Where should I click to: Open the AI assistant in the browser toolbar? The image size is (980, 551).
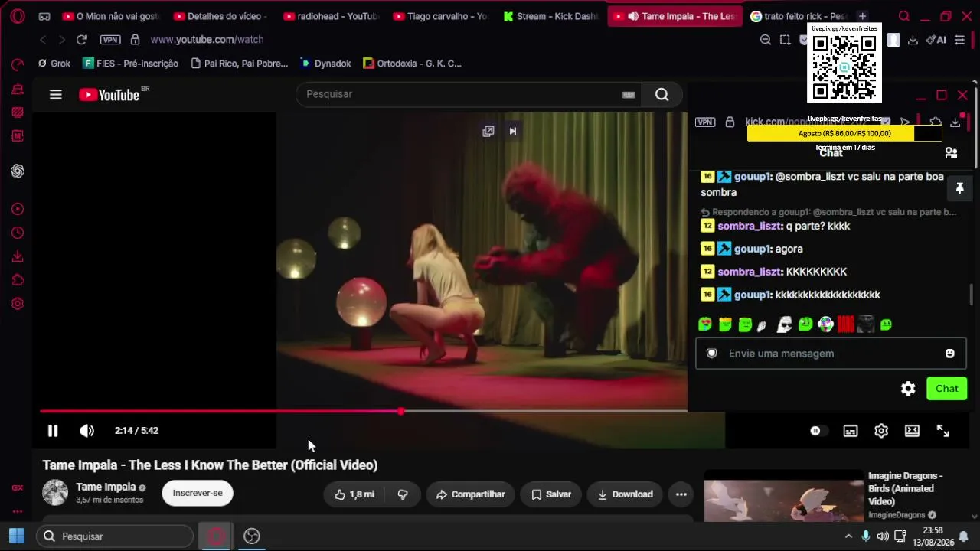(x=936, y=40)
